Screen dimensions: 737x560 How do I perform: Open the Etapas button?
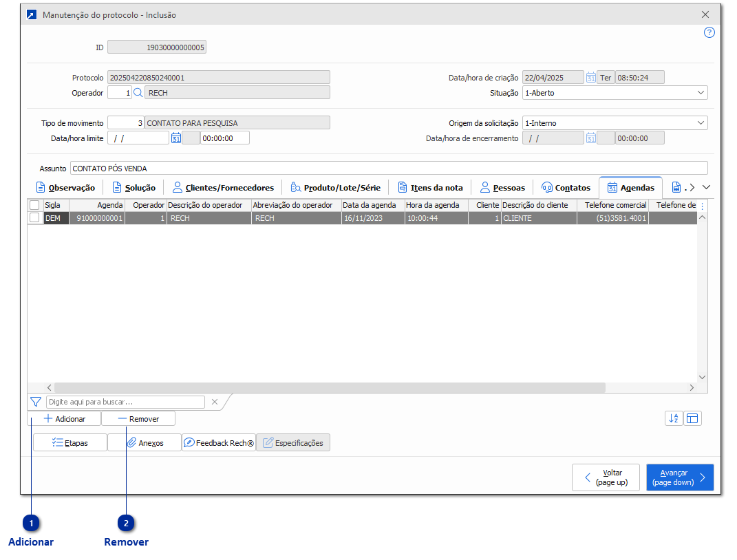(70, 442)
